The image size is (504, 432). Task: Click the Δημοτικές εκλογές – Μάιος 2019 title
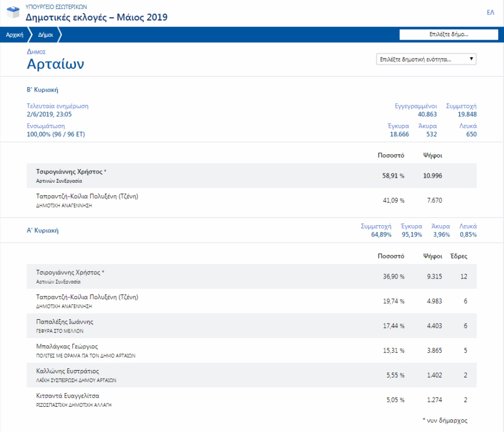coord(97,17)
